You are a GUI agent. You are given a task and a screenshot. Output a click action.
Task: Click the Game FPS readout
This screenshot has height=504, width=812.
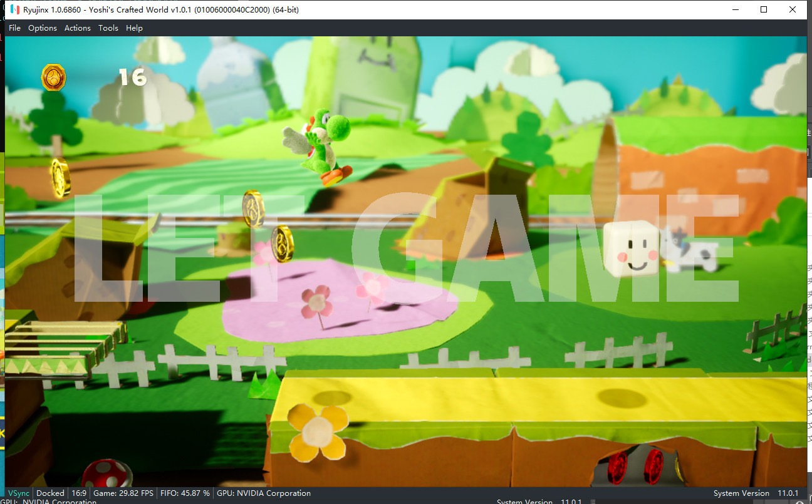(x=123, y=493)
